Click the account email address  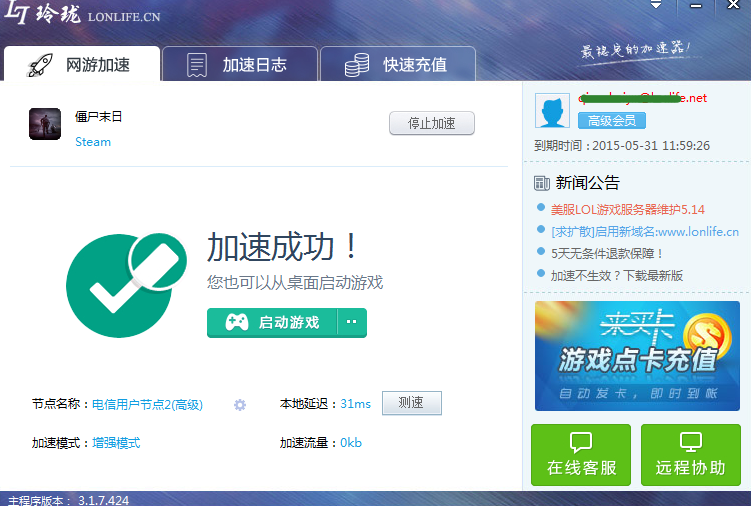point(642,98)
